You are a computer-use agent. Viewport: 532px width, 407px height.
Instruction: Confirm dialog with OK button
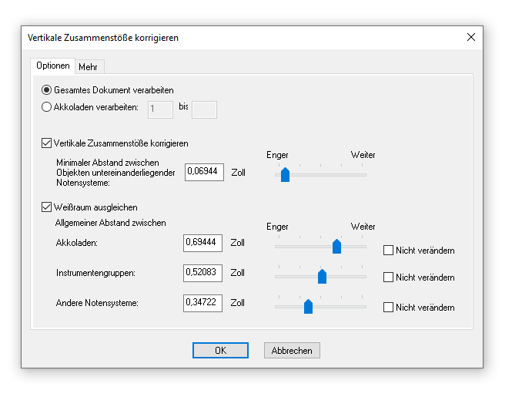click(220, 350)
